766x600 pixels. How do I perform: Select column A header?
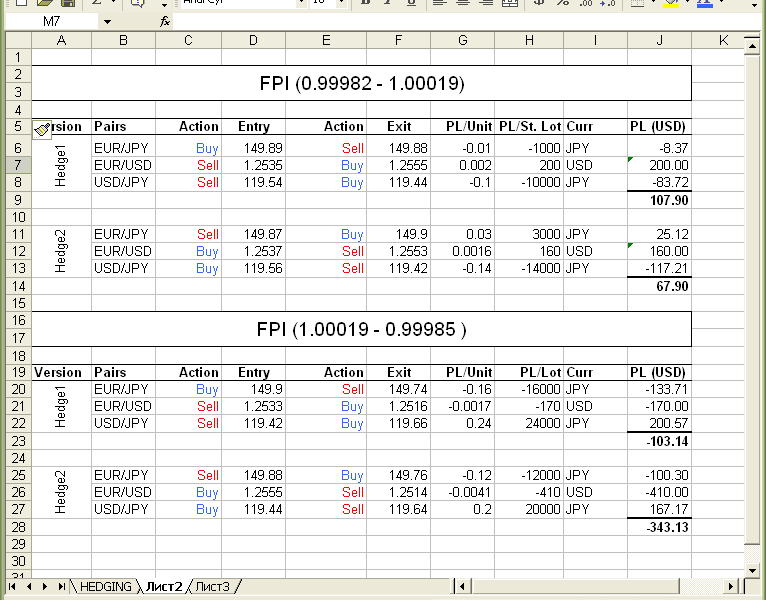tap(62, 41)
